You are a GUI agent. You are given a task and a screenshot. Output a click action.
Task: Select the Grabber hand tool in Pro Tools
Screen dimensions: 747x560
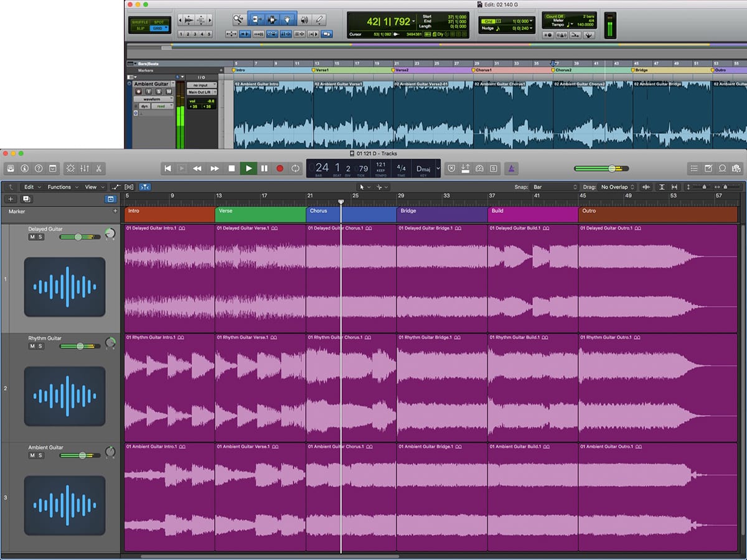[288, 19]
